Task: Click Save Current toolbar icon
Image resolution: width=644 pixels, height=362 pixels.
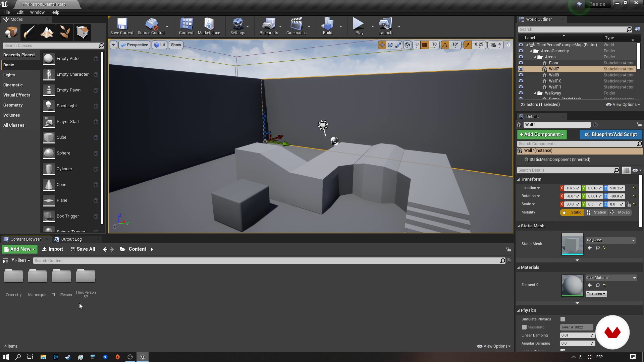Action: click(x=122, y=26)
